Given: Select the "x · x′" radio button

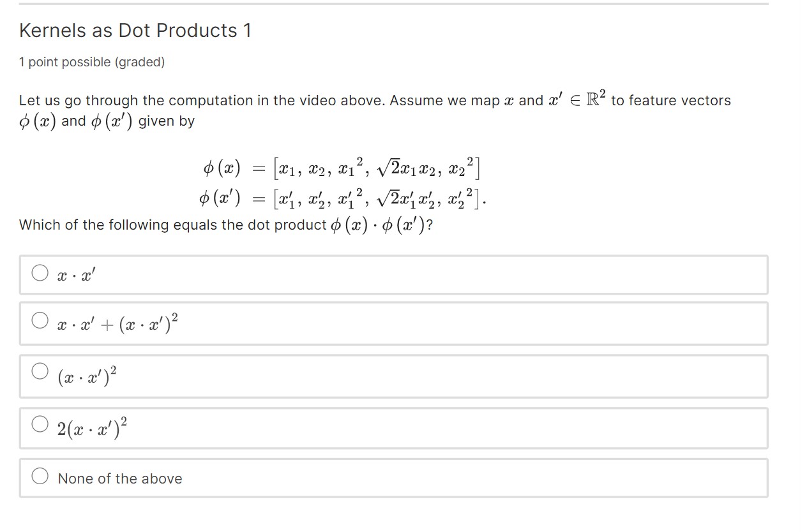Looking at the screenshot, I should pyautogui.click(x=40, y=272).
